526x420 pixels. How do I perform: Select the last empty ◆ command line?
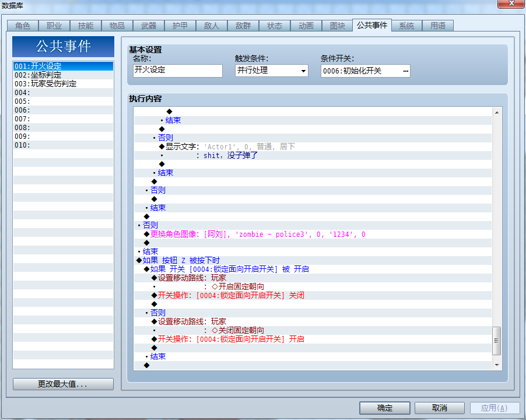[313, 365]
